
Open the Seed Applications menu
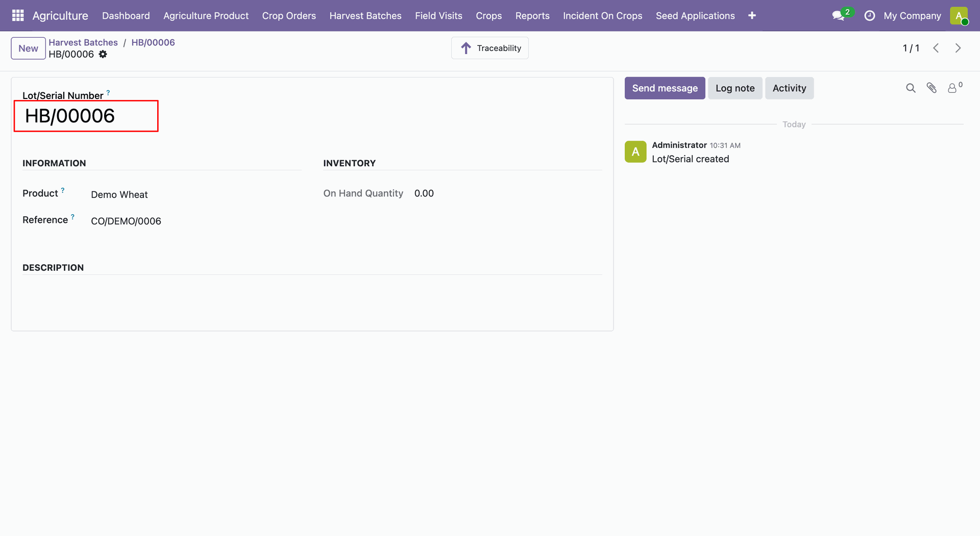[x=695, y=16]
